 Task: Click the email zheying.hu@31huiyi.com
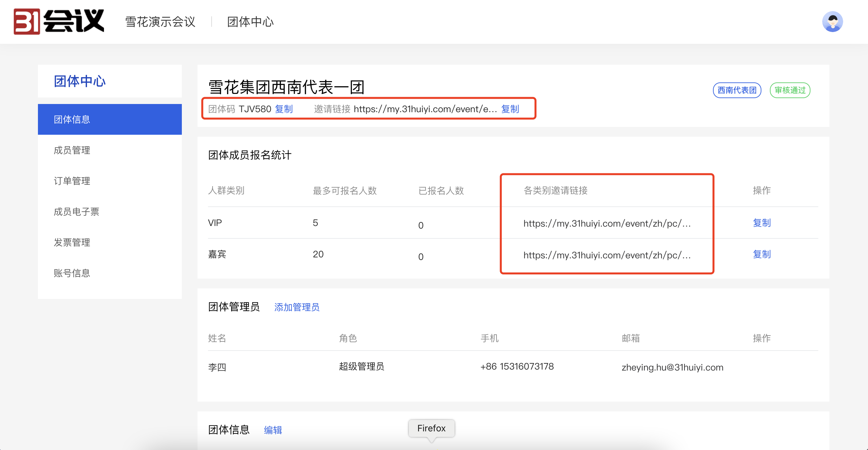672,367
